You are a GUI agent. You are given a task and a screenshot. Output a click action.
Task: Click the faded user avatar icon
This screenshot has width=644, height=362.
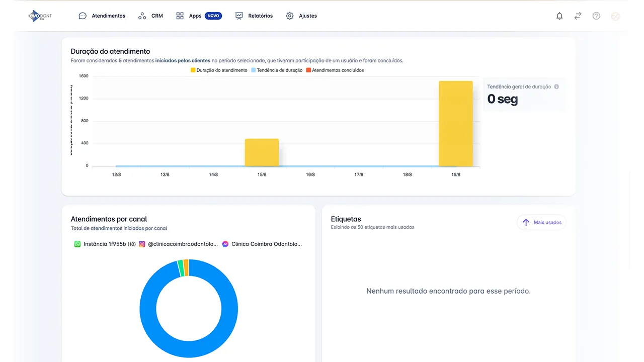pos(615,16)
